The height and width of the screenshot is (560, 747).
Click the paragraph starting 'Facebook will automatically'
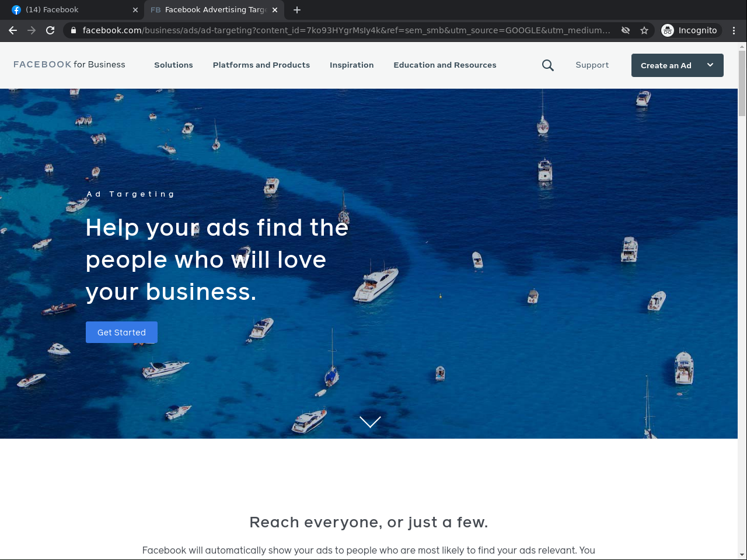[369, 550]
